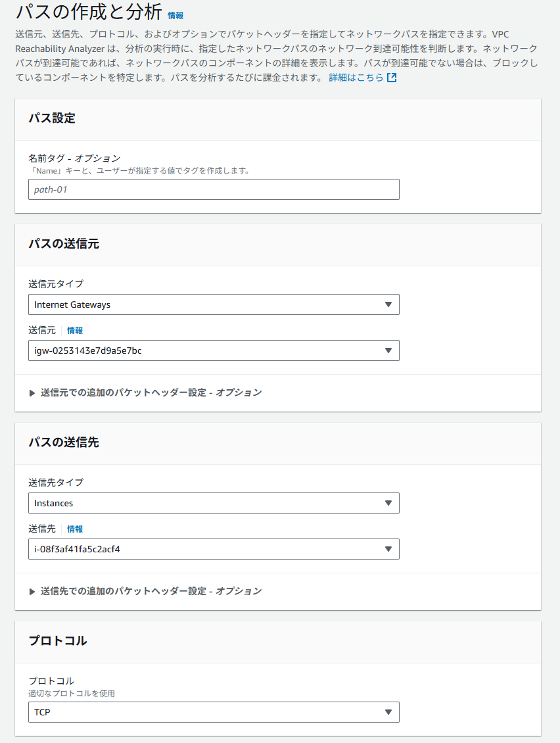The height and width of the screenshot is (743, 560).
Task: Click the 送信先タイプ Instances arrow icon
Action: (x=388, y=503)
